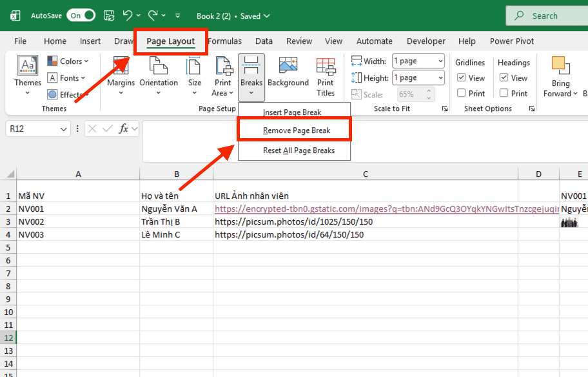Click the Name Box showing R12
588x377 pixels.
pyautogui.click(x=38, y=129)
